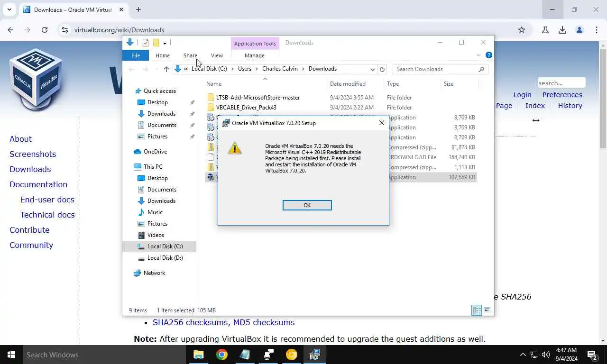Open Community link in VirtualBox sidebar
607x364 pixels.
[31, 245]
